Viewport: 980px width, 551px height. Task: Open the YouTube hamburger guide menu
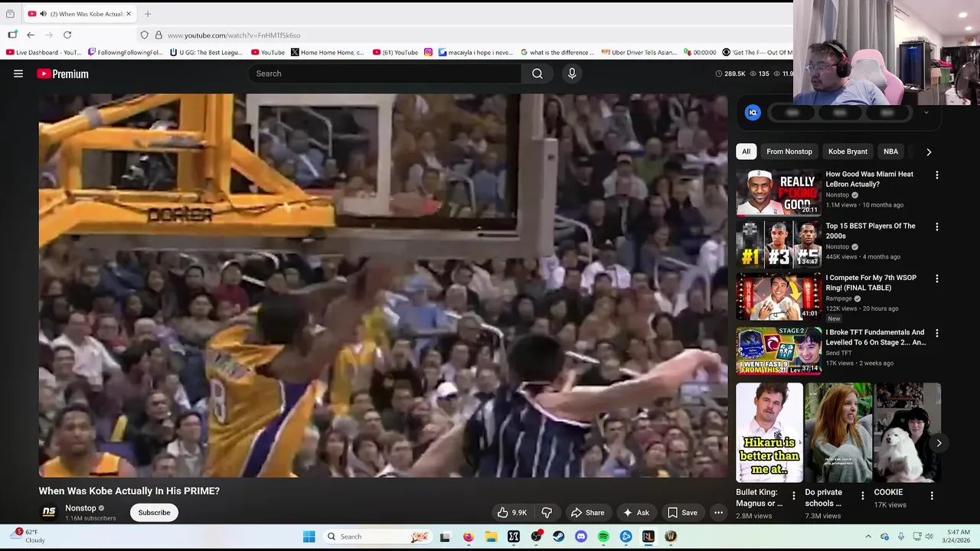(x=18, y=73)
